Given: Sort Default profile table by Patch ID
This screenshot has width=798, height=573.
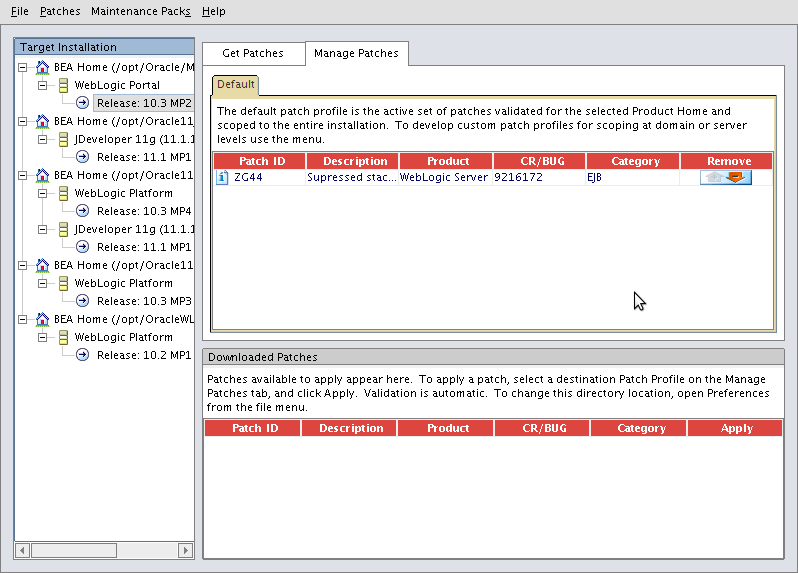Looking at the screenshot, I should tap(260, 161).
